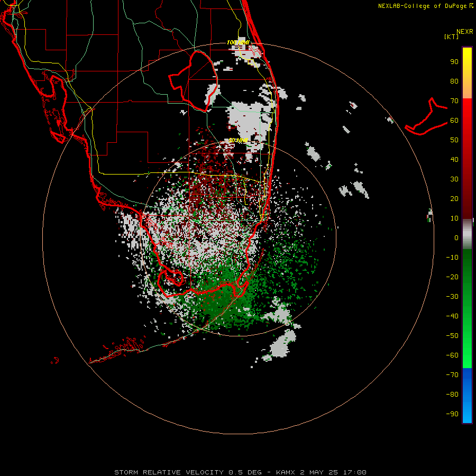Click the 40 value on velocity scale

(x=454, y=160)
